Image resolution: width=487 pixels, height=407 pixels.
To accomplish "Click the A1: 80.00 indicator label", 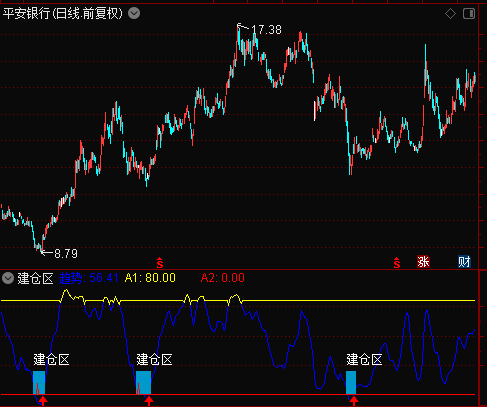I will click(x=150, y=278).
